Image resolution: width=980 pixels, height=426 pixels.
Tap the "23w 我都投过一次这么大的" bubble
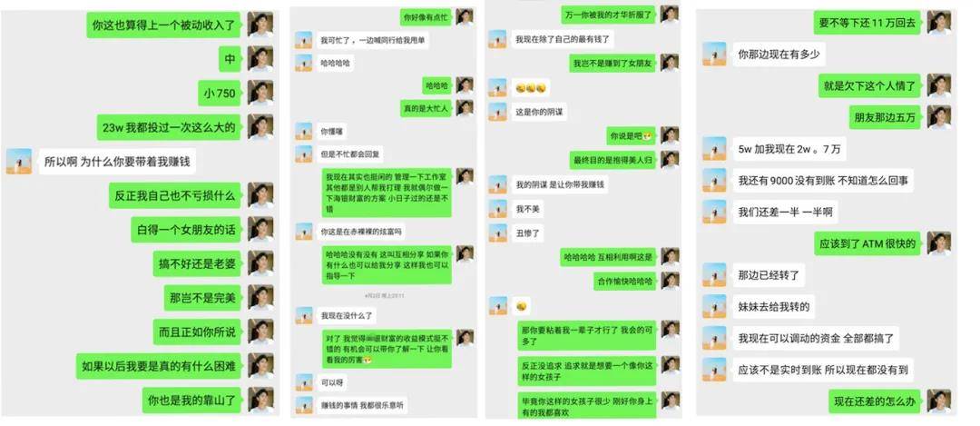(x=169, y=127)
